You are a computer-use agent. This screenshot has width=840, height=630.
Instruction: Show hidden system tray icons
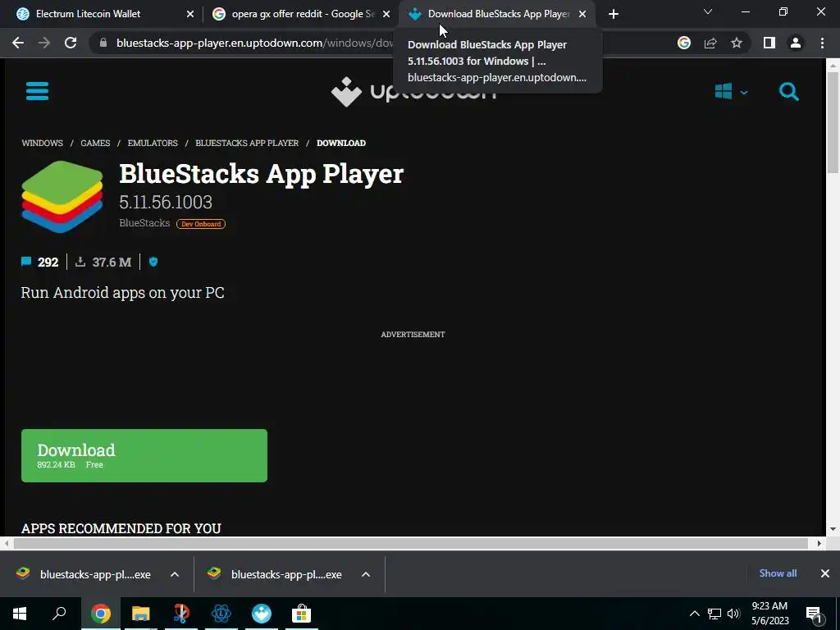click(x=694, y=614)
